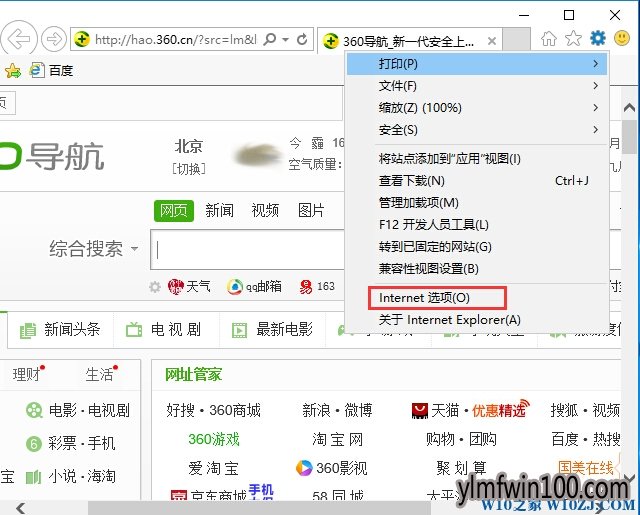The width and height of the screenshot is (640, 515).
Task: Open 最新电影 category
Action: coord(272,329)
